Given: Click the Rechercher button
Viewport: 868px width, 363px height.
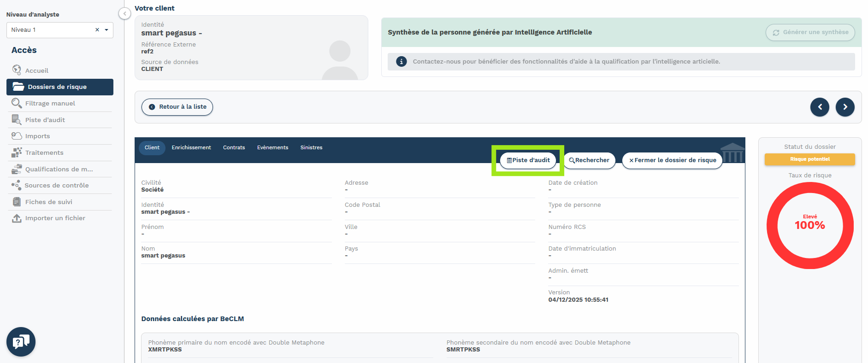Looking at the screenshot, I should pos(589,160).
